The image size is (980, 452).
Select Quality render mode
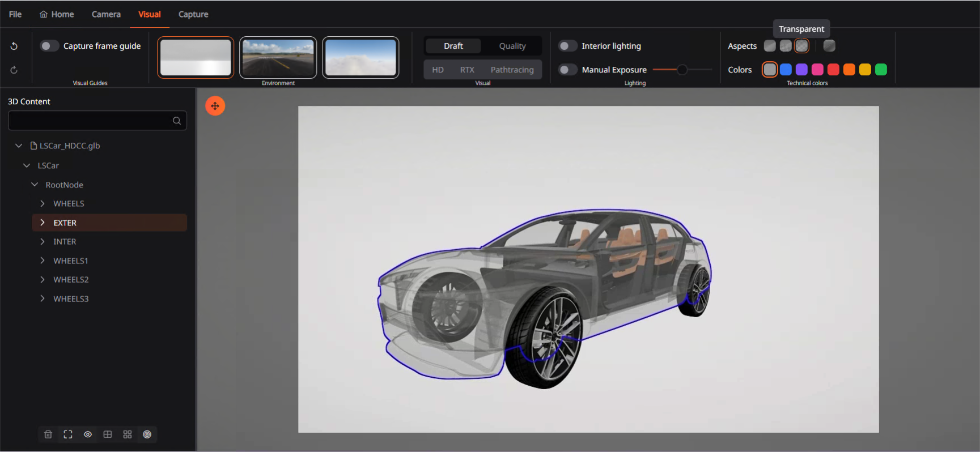coord(512,46)
